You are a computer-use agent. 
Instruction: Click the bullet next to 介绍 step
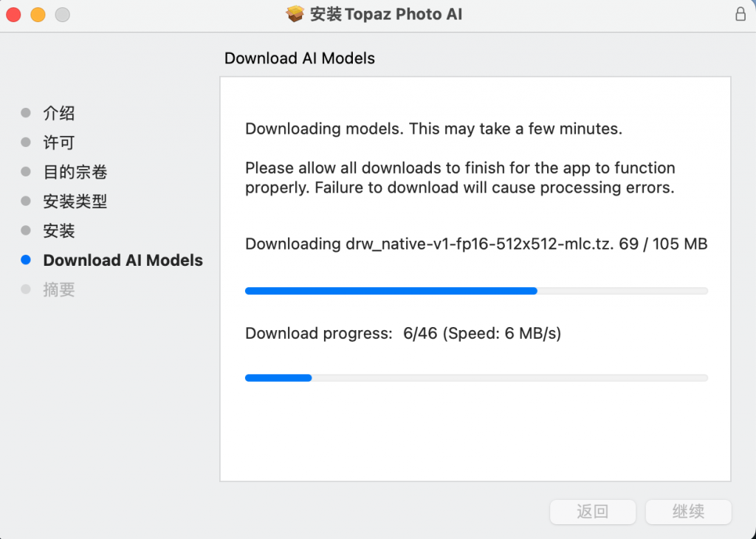[x=27, y=113]
